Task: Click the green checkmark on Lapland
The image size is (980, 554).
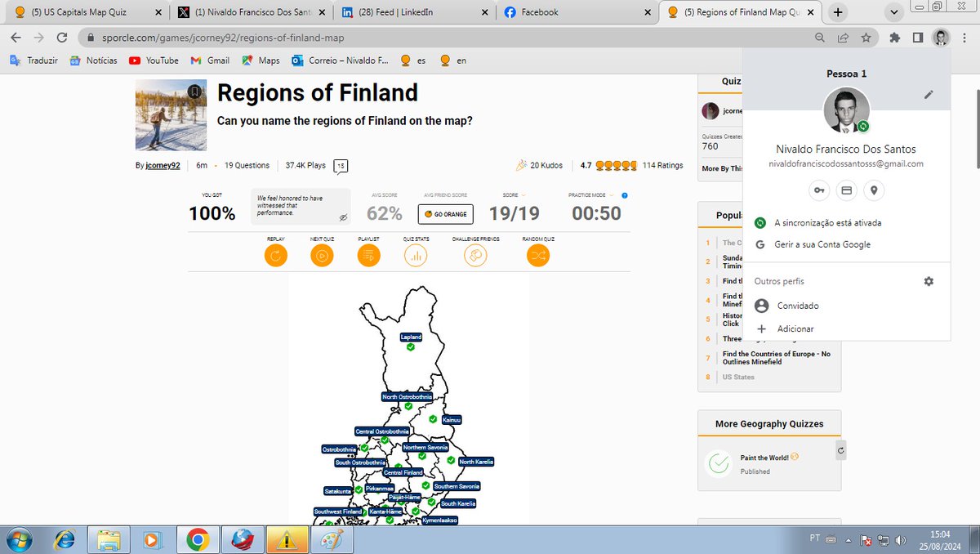Action: 411,348
